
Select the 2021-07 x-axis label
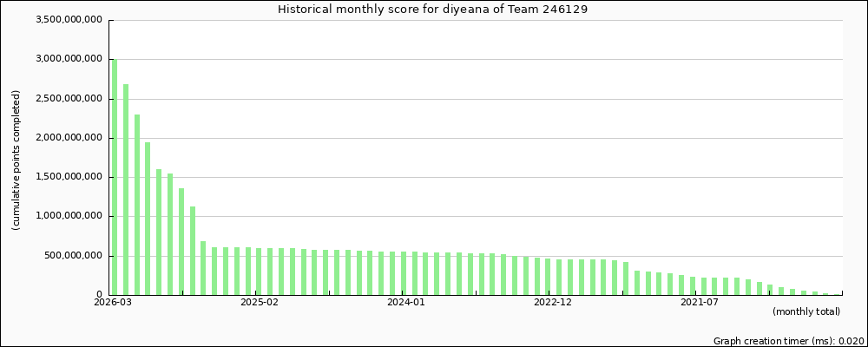tap(700, 302)
